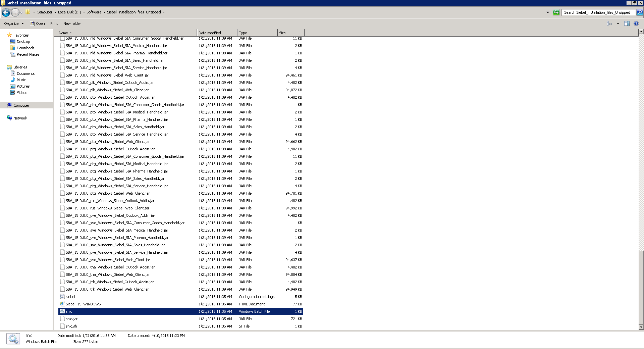Click the Videos filmstrip icon
644x349 pixels.
coord(13,93)
